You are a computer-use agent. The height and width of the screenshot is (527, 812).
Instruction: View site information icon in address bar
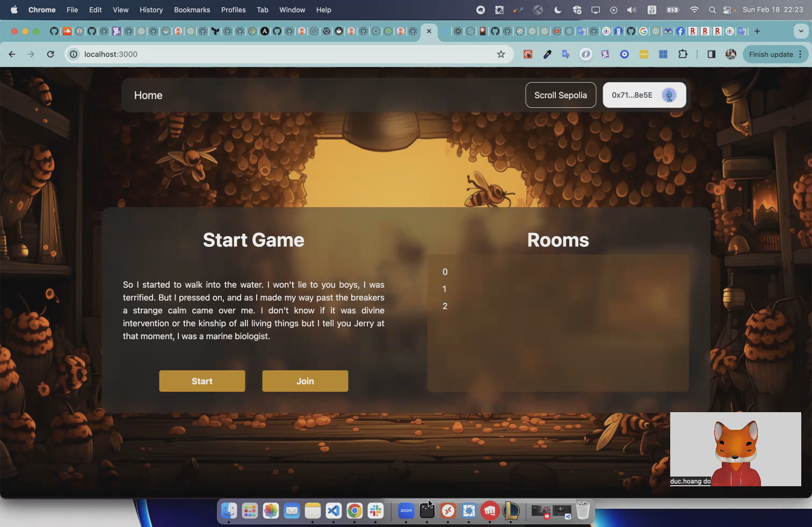point(74,54)
